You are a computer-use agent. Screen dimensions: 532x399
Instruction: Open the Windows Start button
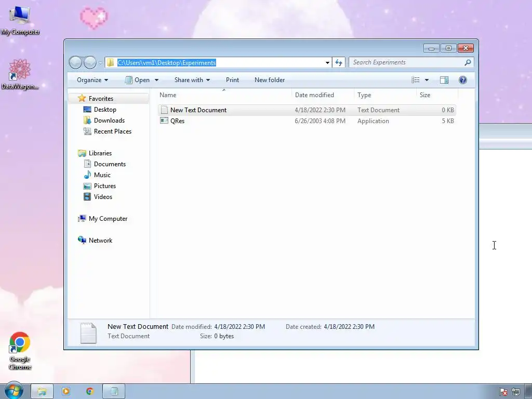pyautogui.click(x=14, y=391)
